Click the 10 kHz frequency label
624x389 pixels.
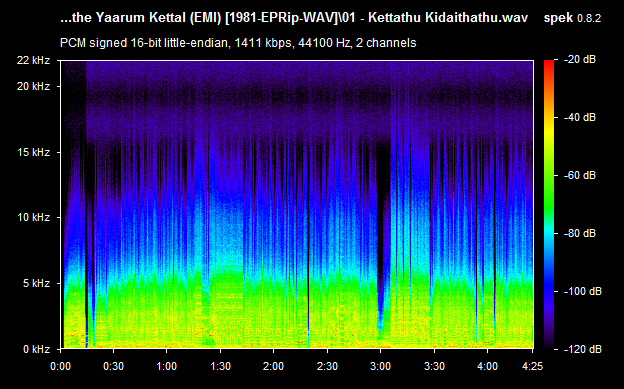click(x=33, y=217)
